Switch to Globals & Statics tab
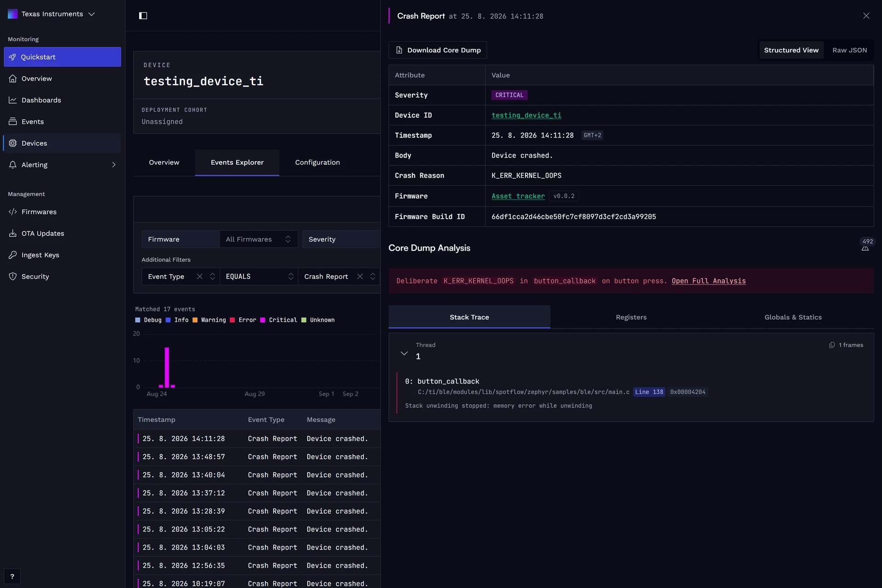 click(793, 317)
